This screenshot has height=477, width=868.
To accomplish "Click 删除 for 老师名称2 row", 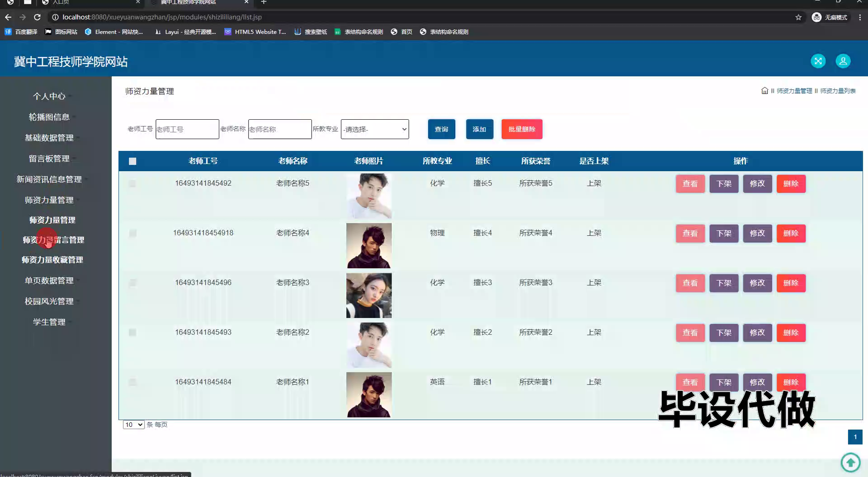I will (791, 333).
